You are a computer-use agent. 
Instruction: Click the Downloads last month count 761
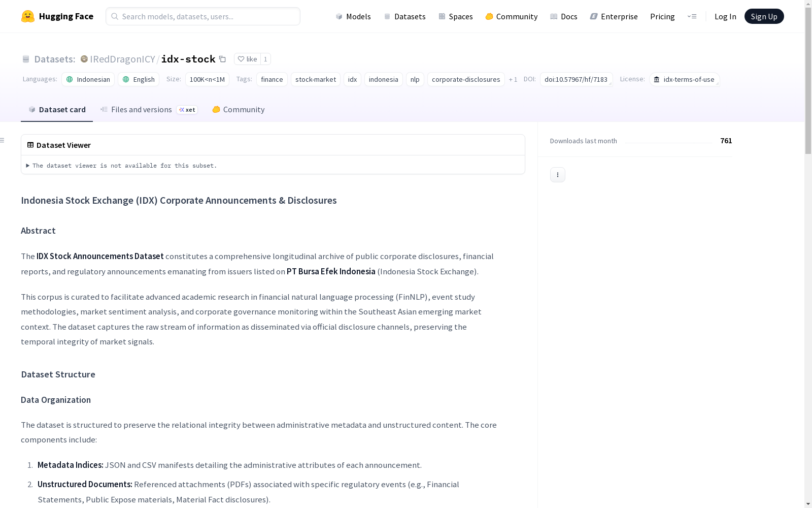[726, 141]
